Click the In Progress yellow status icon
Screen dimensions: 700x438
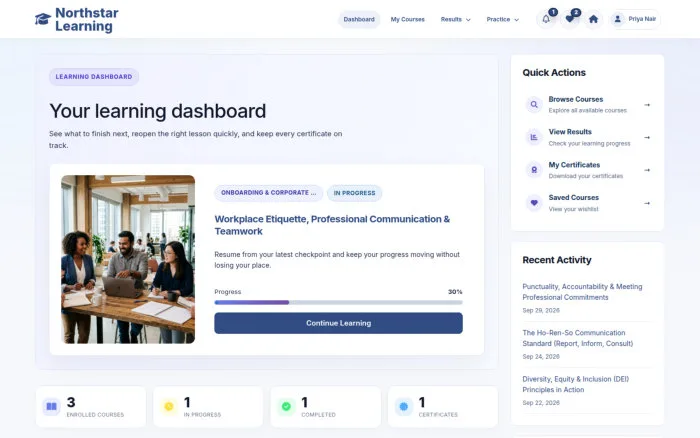point(169,407)
